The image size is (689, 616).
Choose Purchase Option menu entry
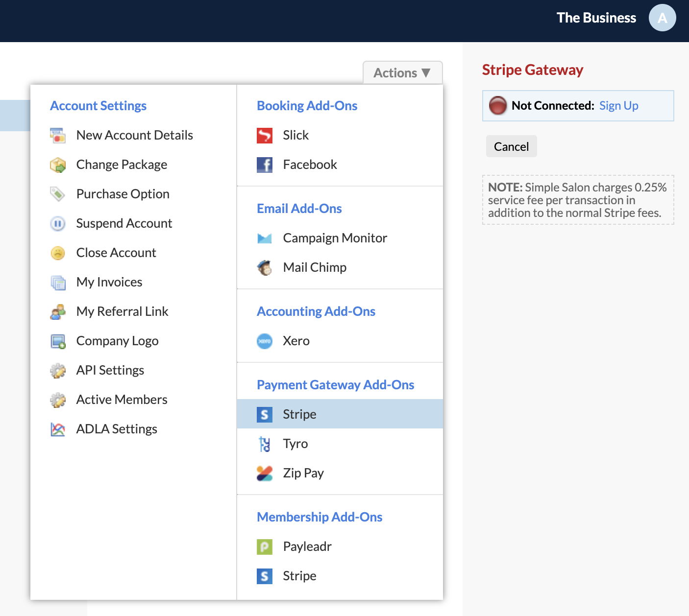[x=134, y=194]
